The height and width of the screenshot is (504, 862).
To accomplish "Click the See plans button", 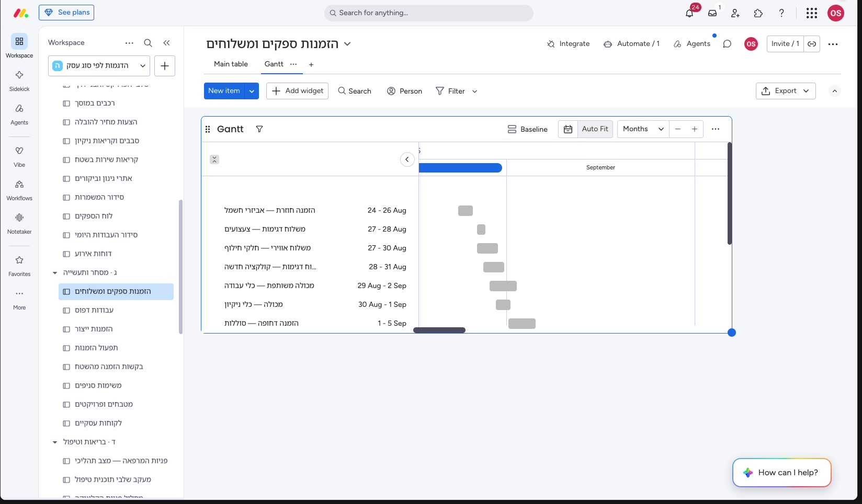I will point(66,13).
